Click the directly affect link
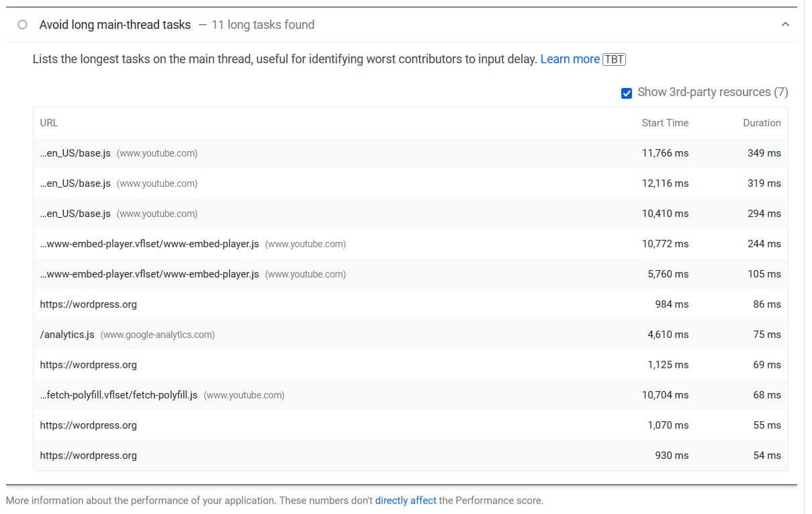The height and width of the screenshot is (514, 812). click(406, 500)
